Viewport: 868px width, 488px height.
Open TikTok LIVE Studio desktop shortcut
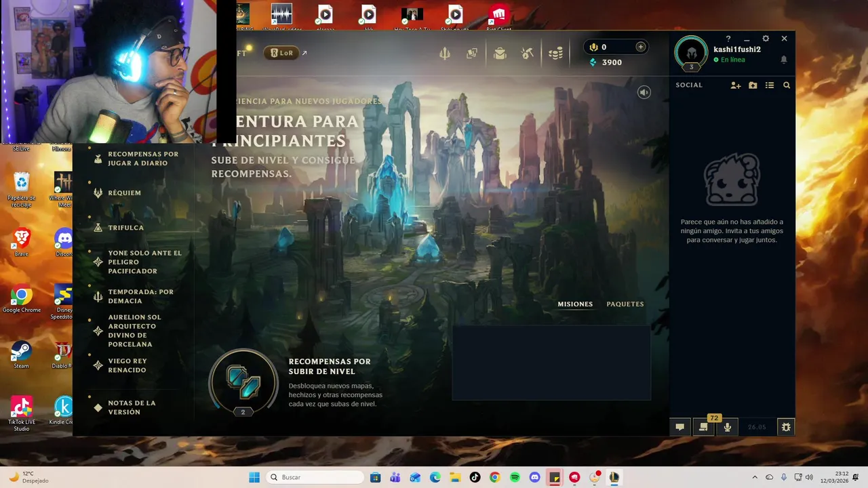pos(22,414)
